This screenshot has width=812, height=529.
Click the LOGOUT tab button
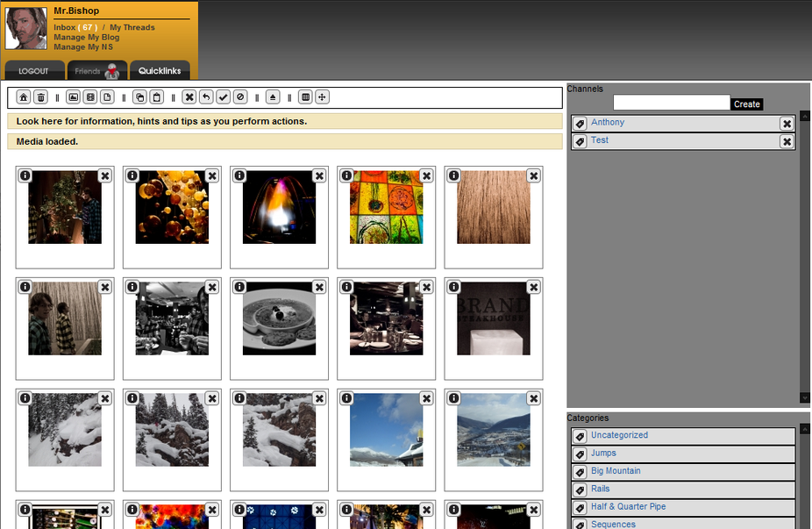pos(34,70)
